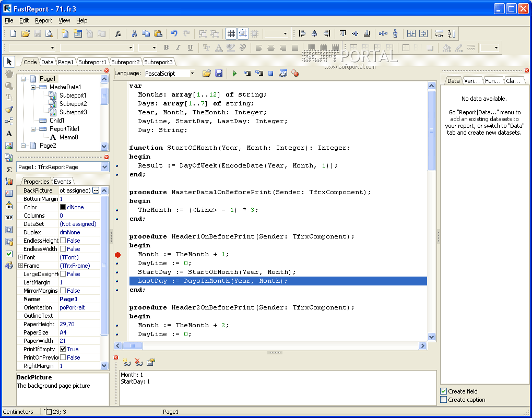This screenshot has width=532, height=418.
Task: Expand the Font property
Action: [20, 257]
